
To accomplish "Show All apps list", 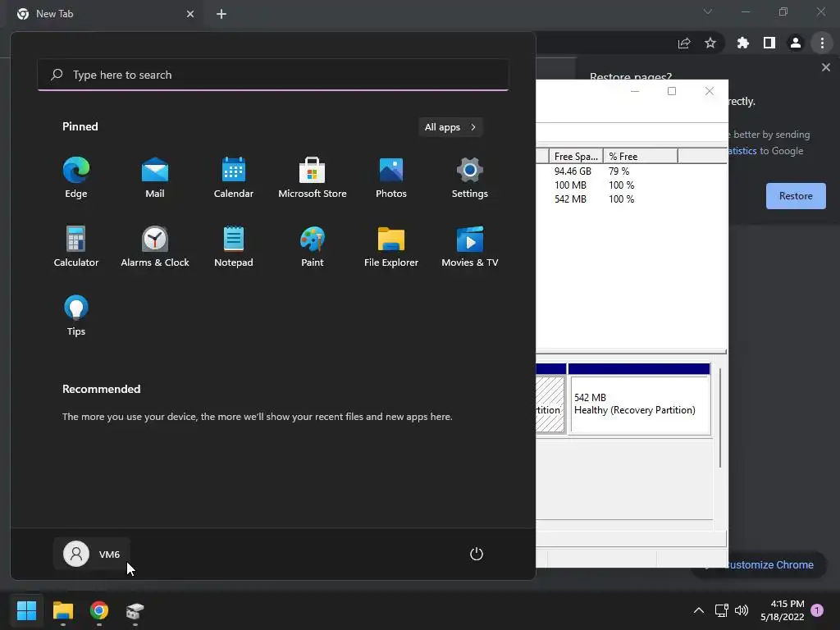I will click(x=450, y=127).
